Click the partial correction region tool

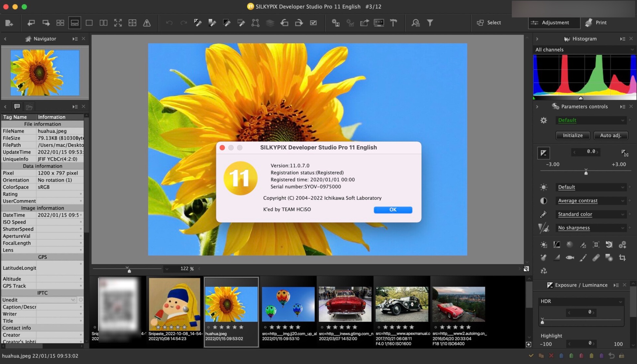(x=256, y=23)
